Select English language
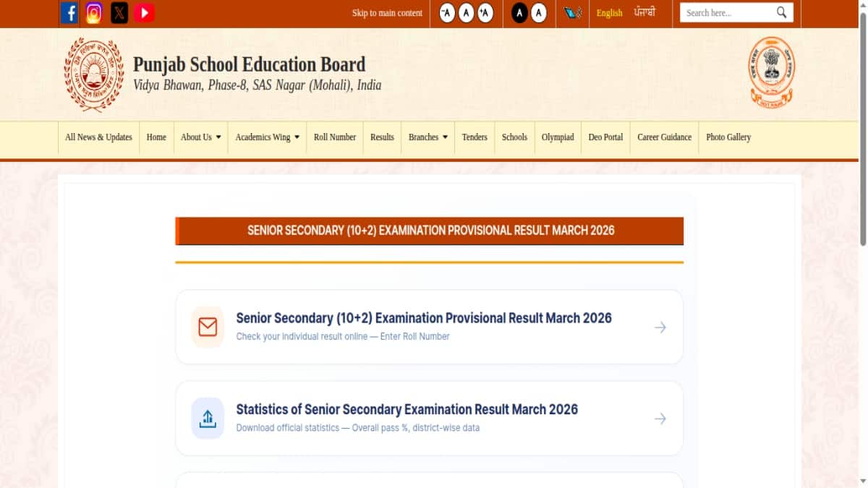The height and width of the screenshot is (488, 868). pos(610,13)
